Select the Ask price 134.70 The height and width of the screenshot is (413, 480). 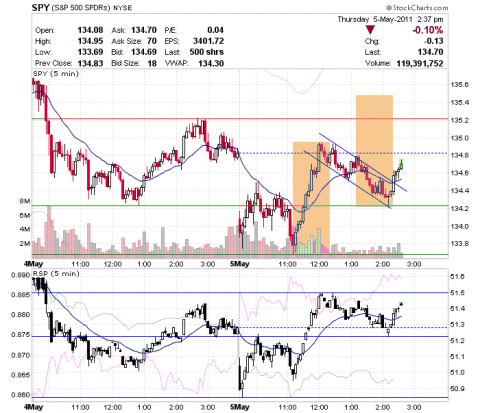tap(144, 30)
